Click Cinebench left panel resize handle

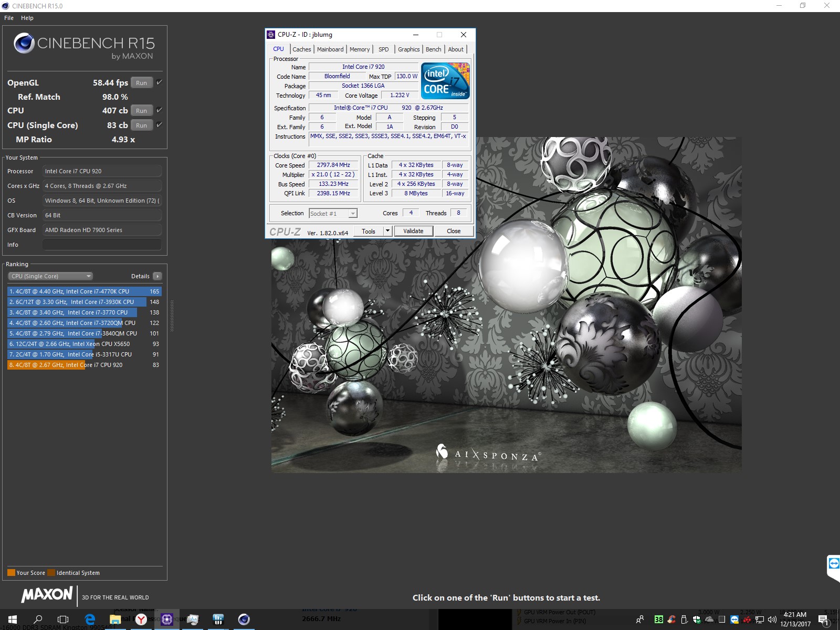(172, 316)
